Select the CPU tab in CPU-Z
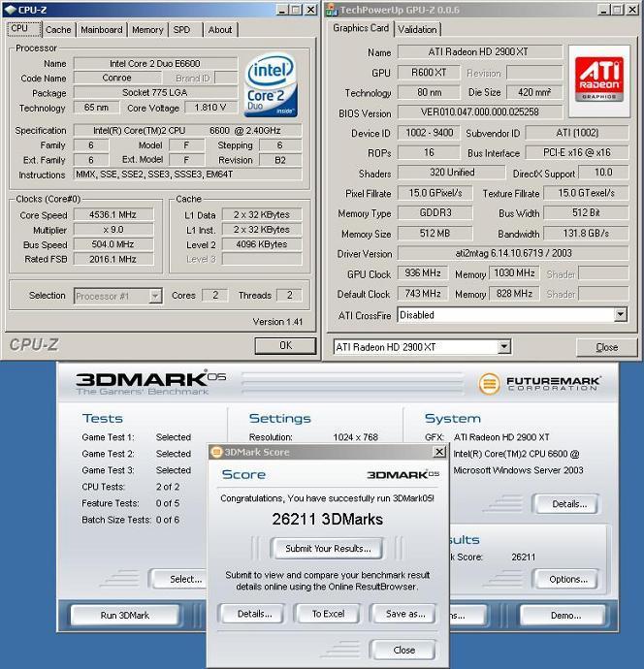644x669 pixels. point(24,28)
